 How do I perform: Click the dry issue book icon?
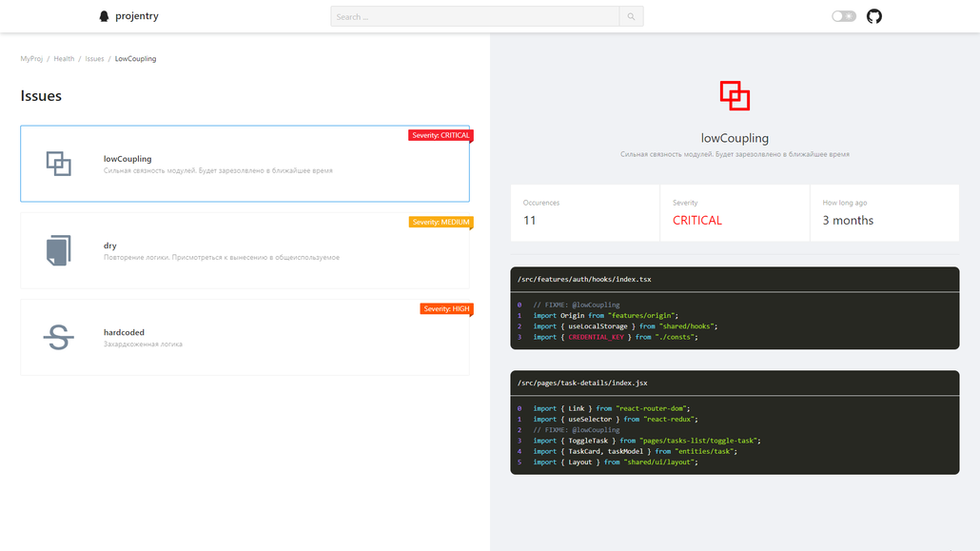58,249
